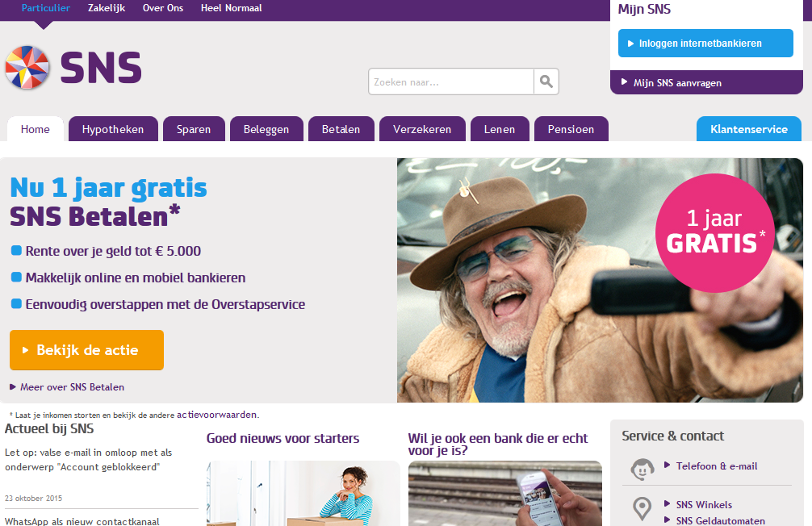The height and width of the screenshot is (526, 812).
Task: Go to the Beleggen tab
Action: (266, 129)
